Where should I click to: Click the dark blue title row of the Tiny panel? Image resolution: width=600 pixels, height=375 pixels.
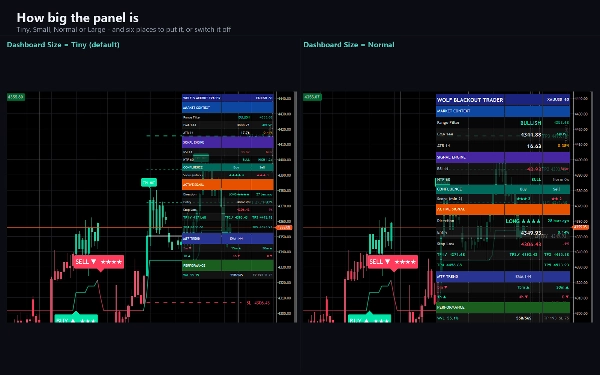coord(228,98)
